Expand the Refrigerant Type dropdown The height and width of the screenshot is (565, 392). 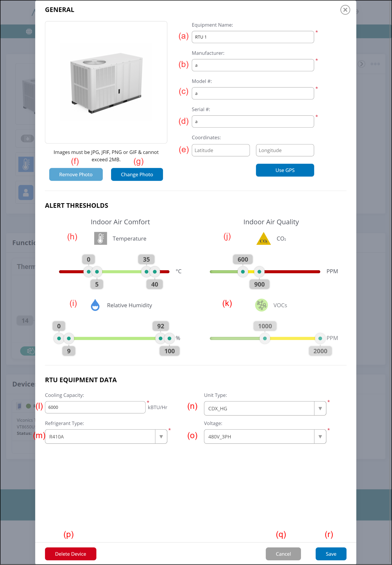click(161, 436)
